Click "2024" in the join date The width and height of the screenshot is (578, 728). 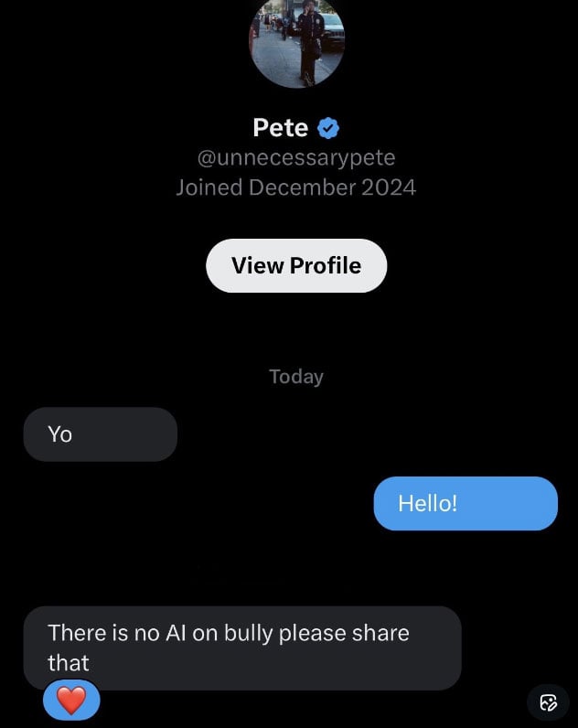coord(389,187)
